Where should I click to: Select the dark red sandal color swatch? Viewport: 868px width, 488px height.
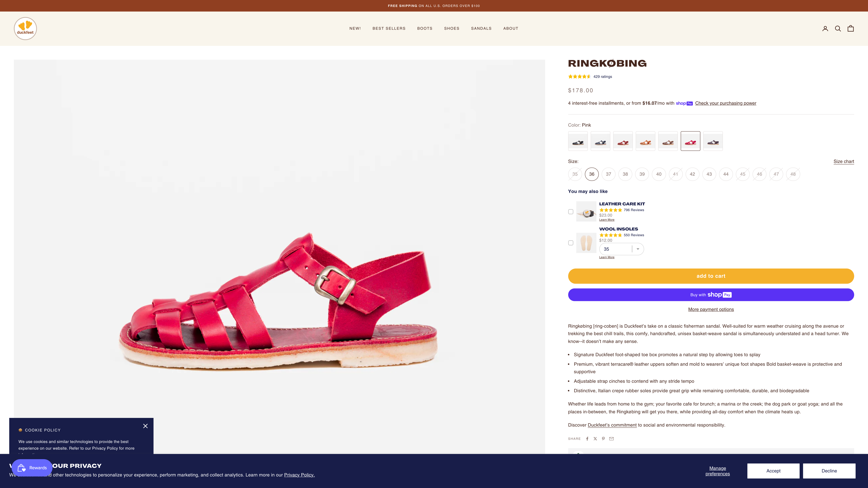pos(623,141)
